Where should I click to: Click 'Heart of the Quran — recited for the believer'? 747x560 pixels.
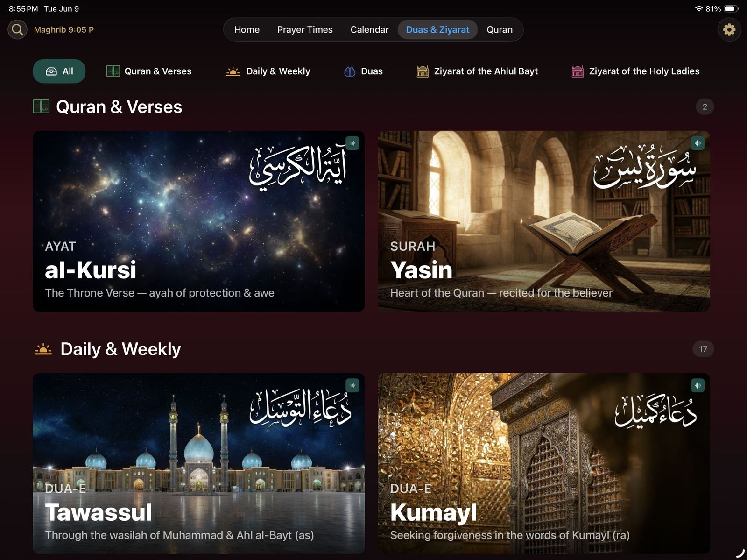click(x=501, y=293)
